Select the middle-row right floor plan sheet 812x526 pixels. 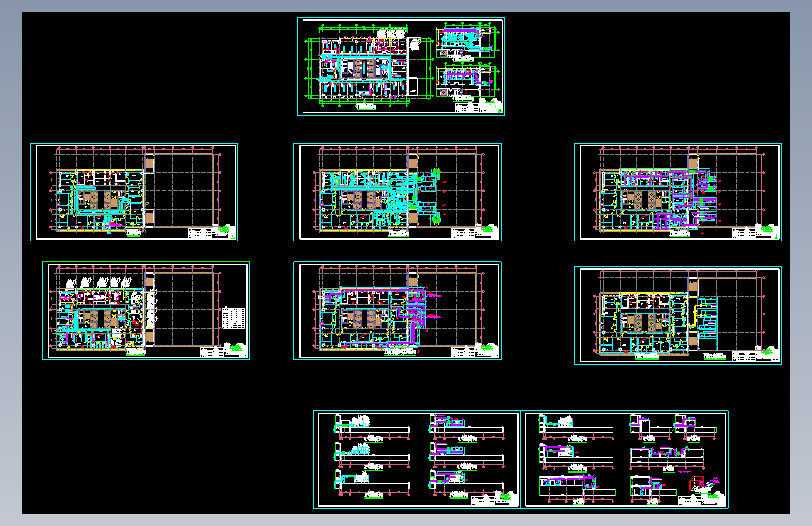[678, 192]
